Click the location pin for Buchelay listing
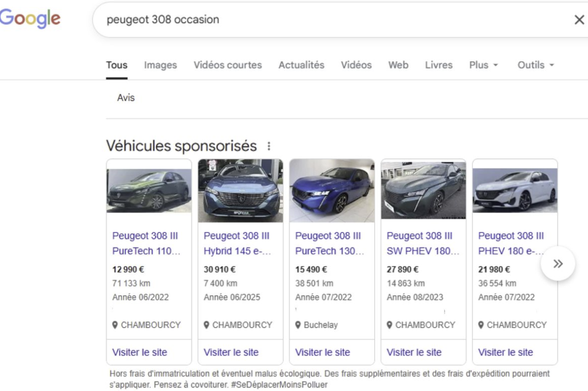 (299, 325)
